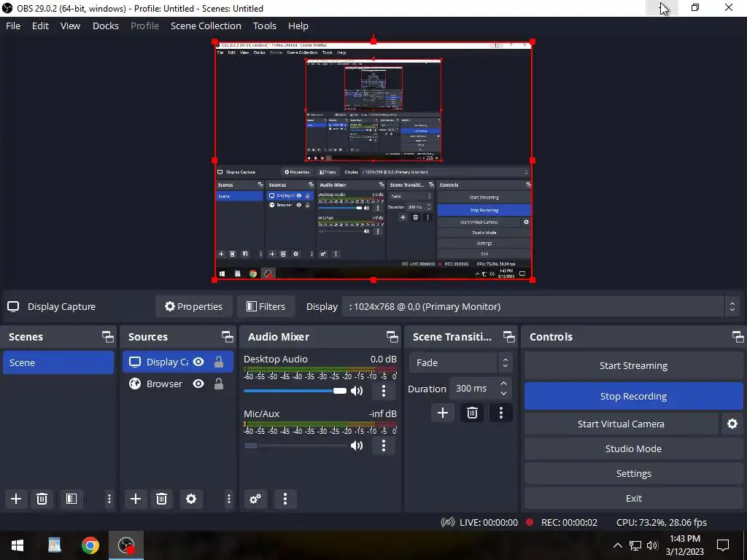Add a new source with plus icon
Screen dimensions: 747x560
coord(135,499)
